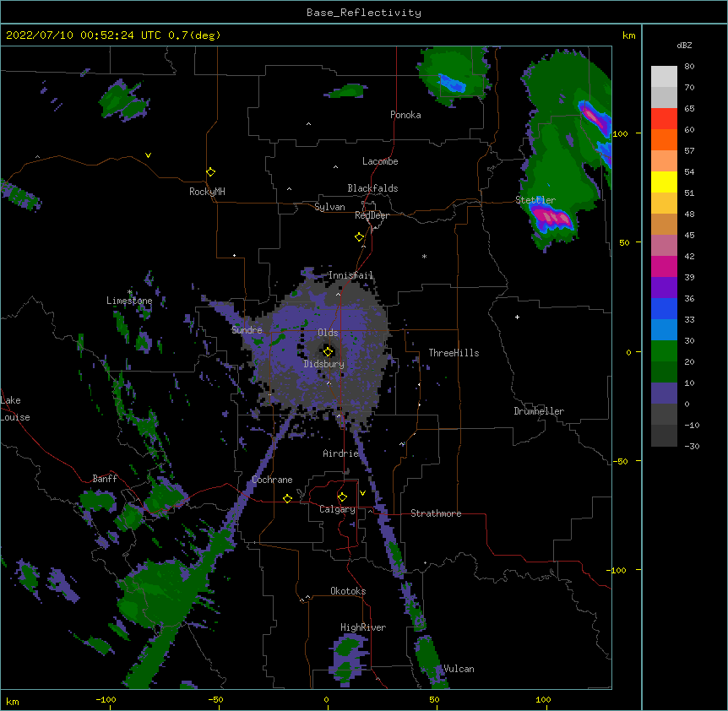
Task: Click the green echo patch below HighRiver
Action: tap(348, 659)
